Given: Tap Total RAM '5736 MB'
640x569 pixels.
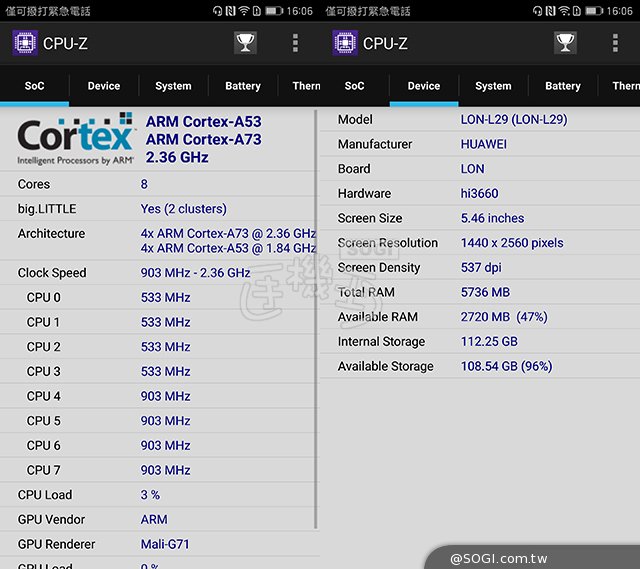Looking at the screenshot, I should [485, 292].
